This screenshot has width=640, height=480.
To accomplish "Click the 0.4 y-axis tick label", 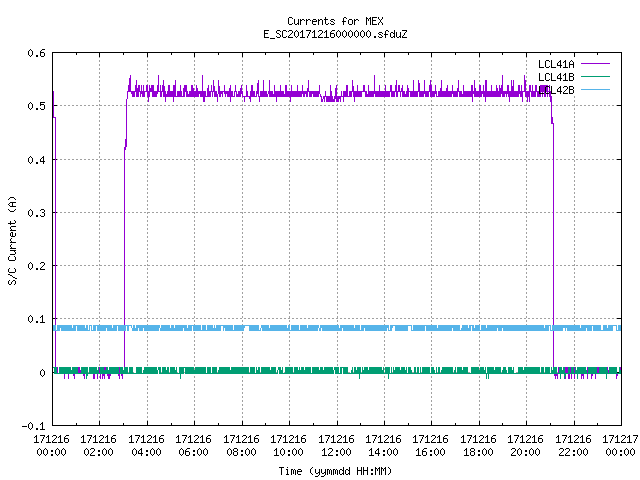I will (x=36, y=160).
